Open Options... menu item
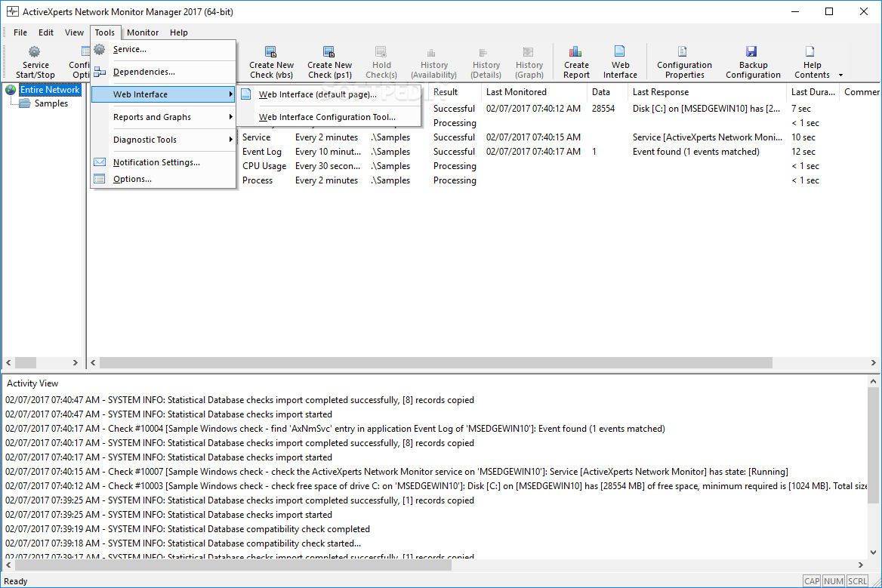The width and height of the screenshot is (882, 588). pos(163,179)
